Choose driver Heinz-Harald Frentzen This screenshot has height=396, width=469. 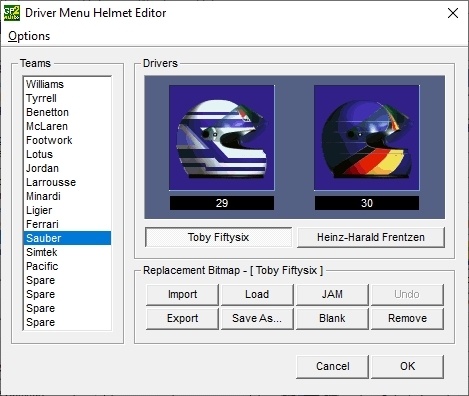point(371,237)
